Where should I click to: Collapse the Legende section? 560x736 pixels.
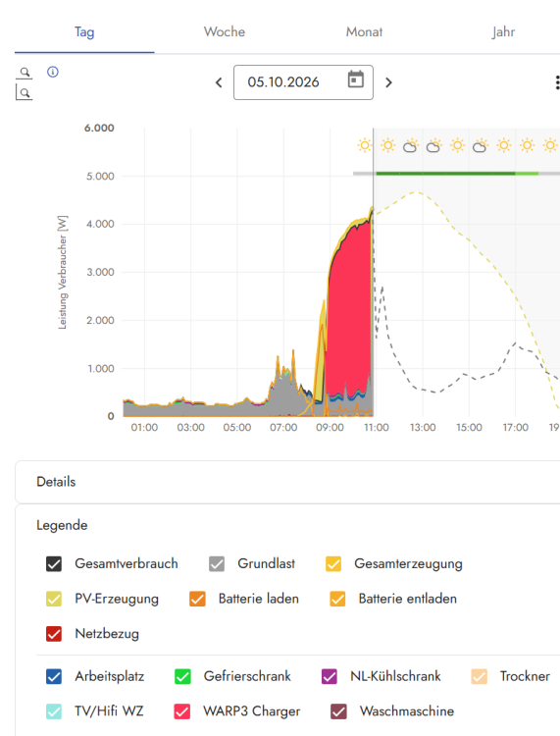click(x=62, y=525)
